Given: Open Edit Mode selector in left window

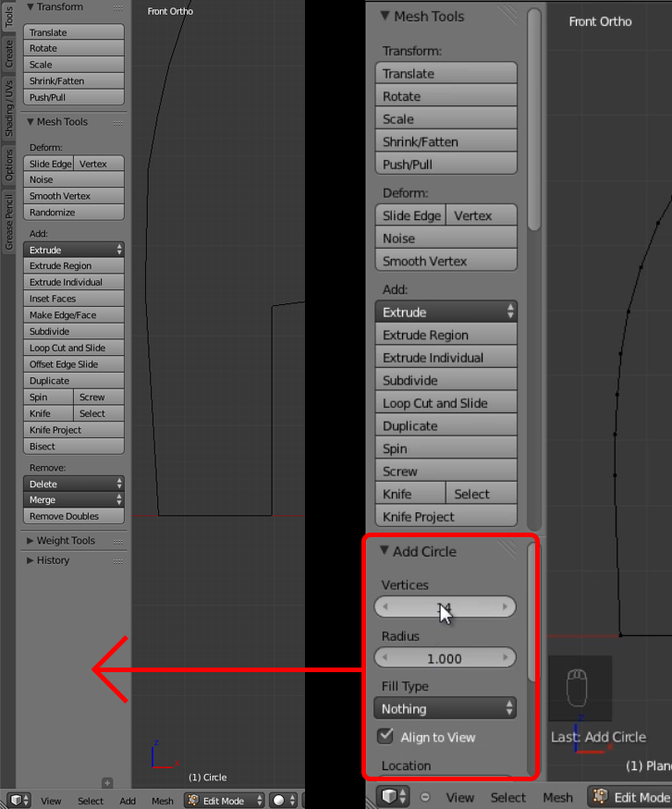Looking at the screenshot, I should coord(225,801).
